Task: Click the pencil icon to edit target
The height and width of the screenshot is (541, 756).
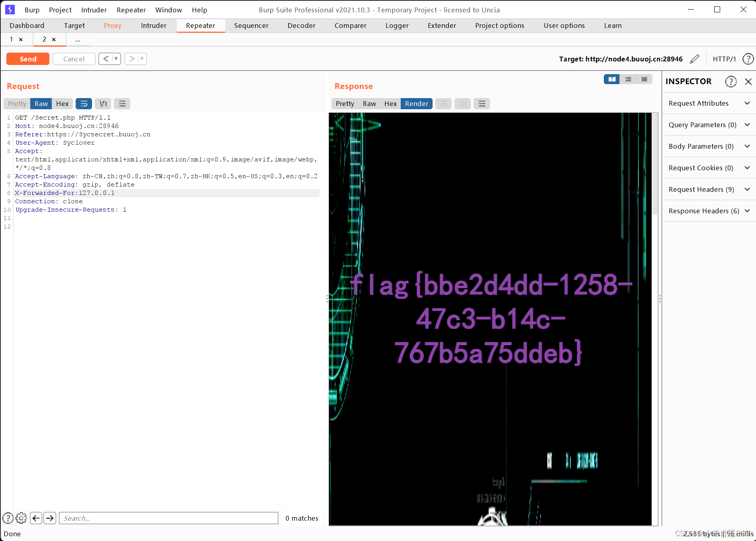Action: pyautogui.click(x=695, y=59)
